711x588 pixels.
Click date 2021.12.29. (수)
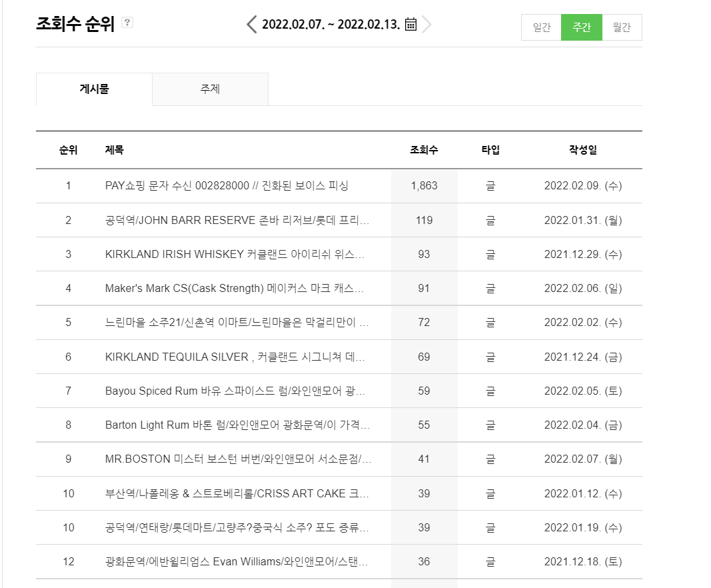pos(583,254)
